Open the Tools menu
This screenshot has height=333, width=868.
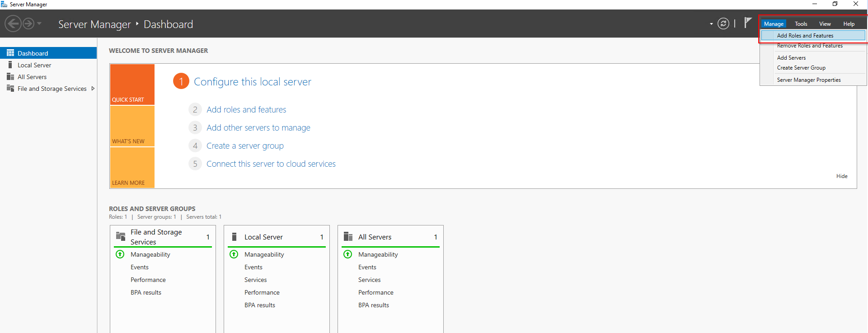tap(801, 24)
